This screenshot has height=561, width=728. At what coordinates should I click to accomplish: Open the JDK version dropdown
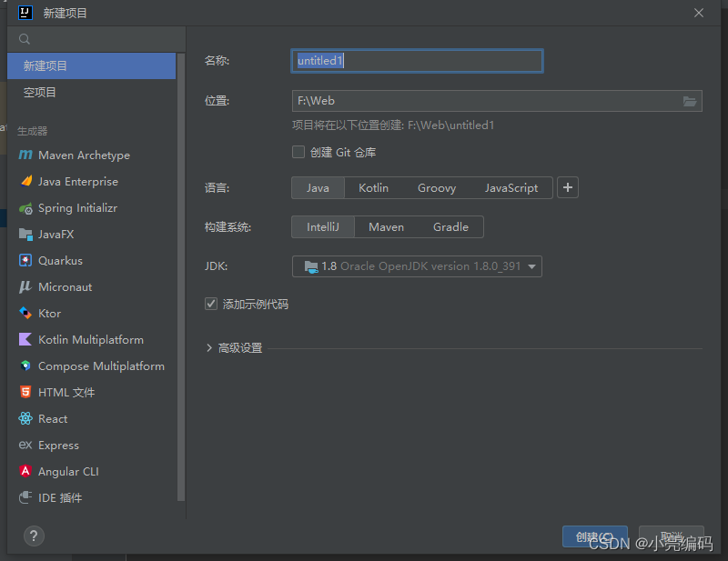click(417, 266)
